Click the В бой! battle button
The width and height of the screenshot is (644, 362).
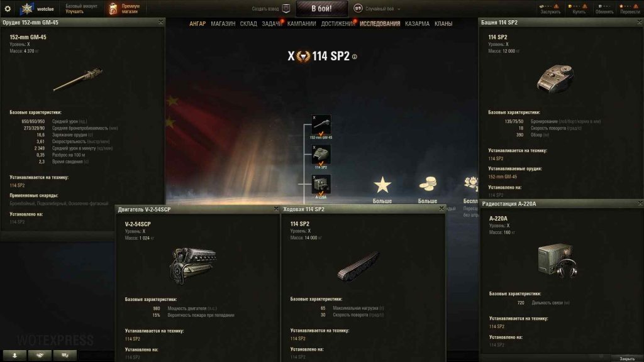(x=321, y=9)
